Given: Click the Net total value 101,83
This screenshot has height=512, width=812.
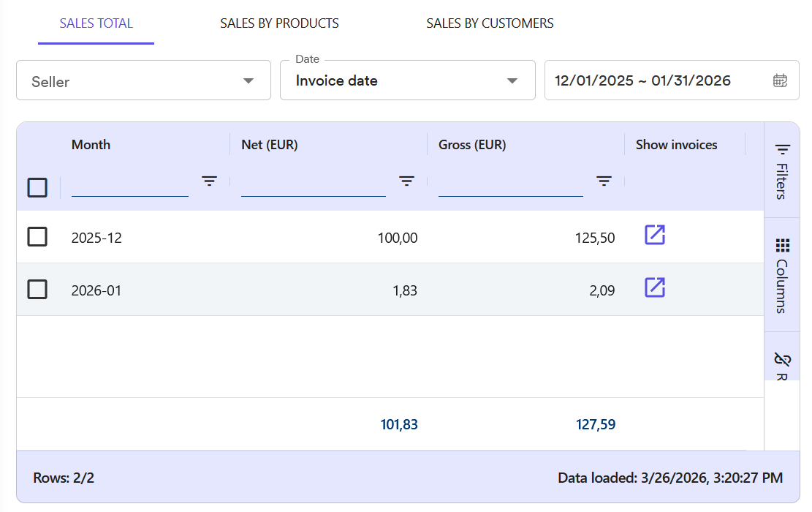Looking at the screenshot, I should (399, 424).
